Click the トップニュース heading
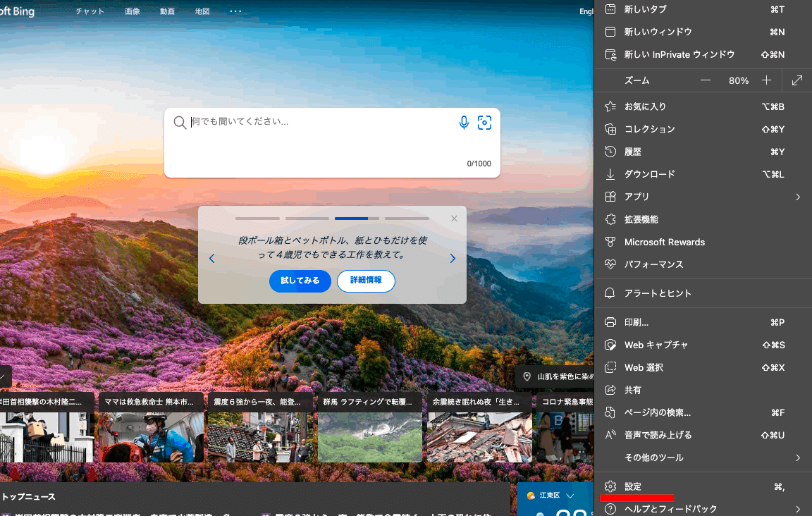Screen dimensions: 812x516 click(28, 497)
